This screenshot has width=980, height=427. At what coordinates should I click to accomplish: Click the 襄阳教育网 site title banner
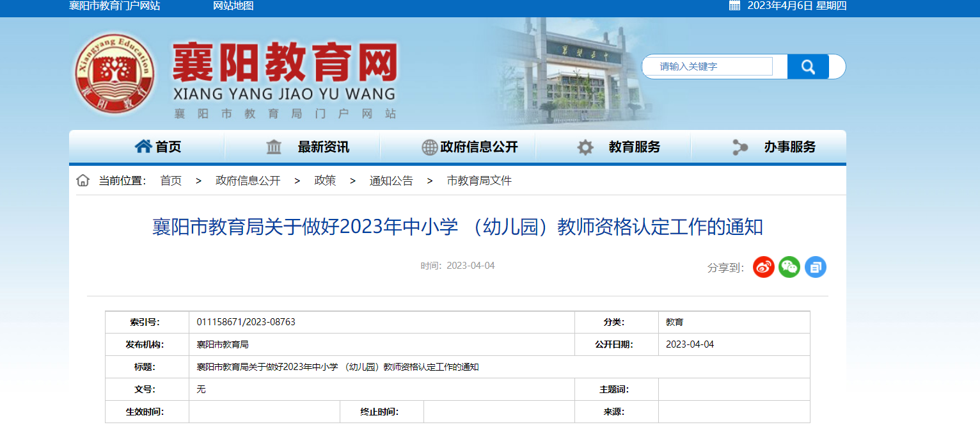click(285, 80)
